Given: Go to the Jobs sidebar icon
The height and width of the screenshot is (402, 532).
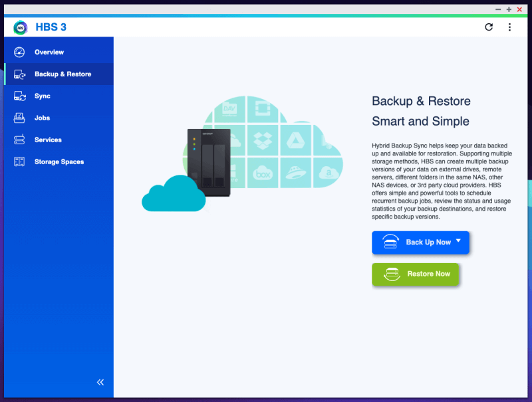Looking at the screenshot, I should (x=19, y=118).
